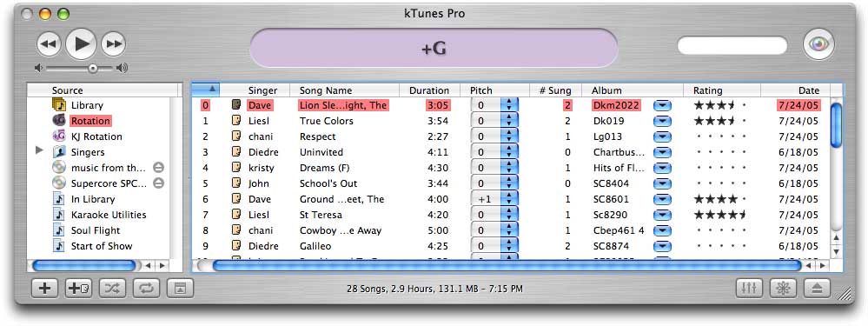The height and width of the screenshot is (326, 868).
Task: Select the Singers source item
Action: (x=88, y=152)
